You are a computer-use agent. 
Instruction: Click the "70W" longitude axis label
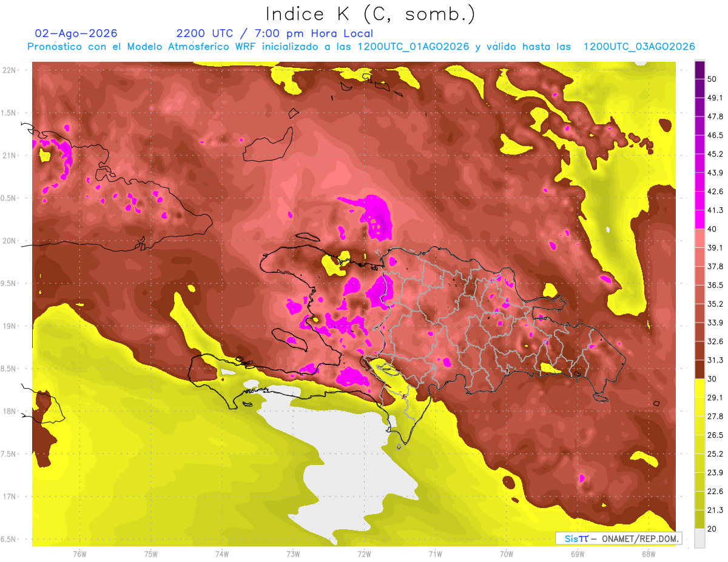pyautogui.click(x=507, y=554)
